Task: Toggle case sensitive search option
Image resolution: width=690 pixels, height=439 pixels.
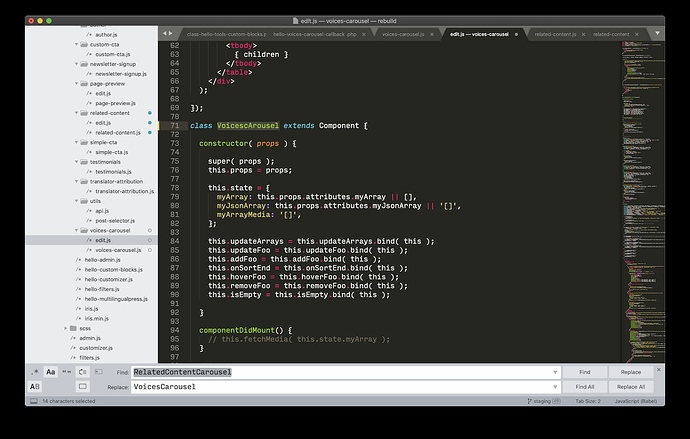Action: point(51,372)
